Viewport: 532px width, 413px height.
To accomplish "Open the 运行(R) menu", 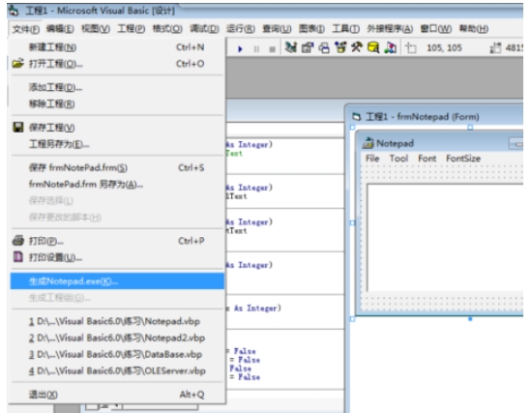I will click(241, 29).
